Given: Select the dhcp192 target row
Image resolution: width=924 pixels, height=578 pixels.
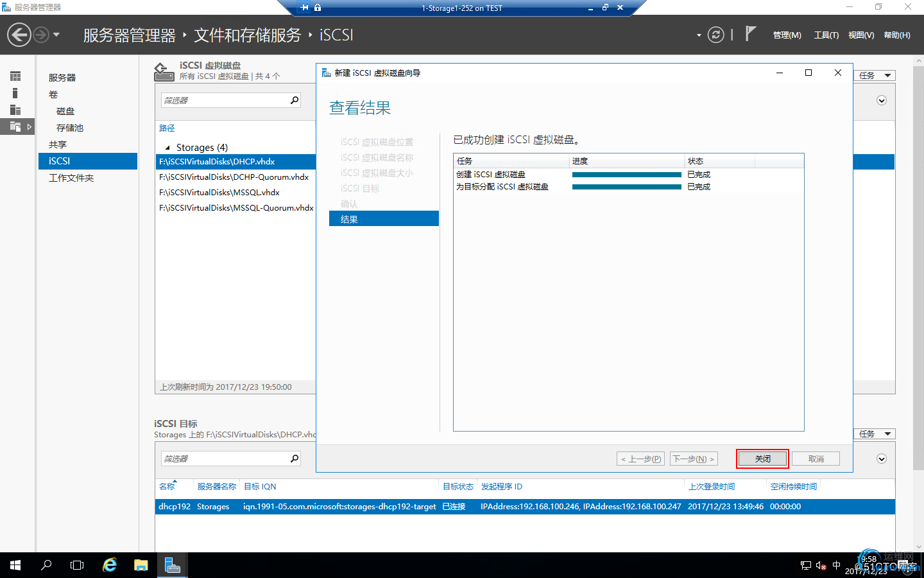Looking at the screenshot, I should pyautogui.click(x=525, y=507).
